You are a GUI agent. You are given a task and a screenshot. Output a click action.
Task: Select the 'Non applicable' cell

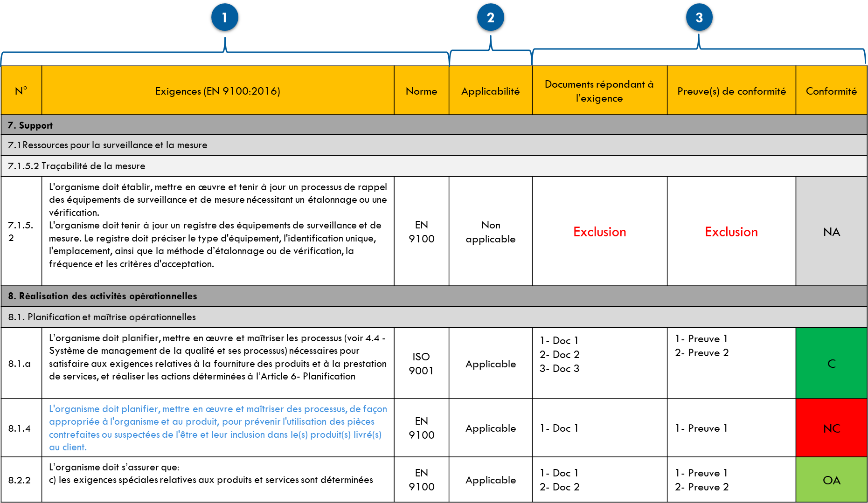[x=490, y=232]
